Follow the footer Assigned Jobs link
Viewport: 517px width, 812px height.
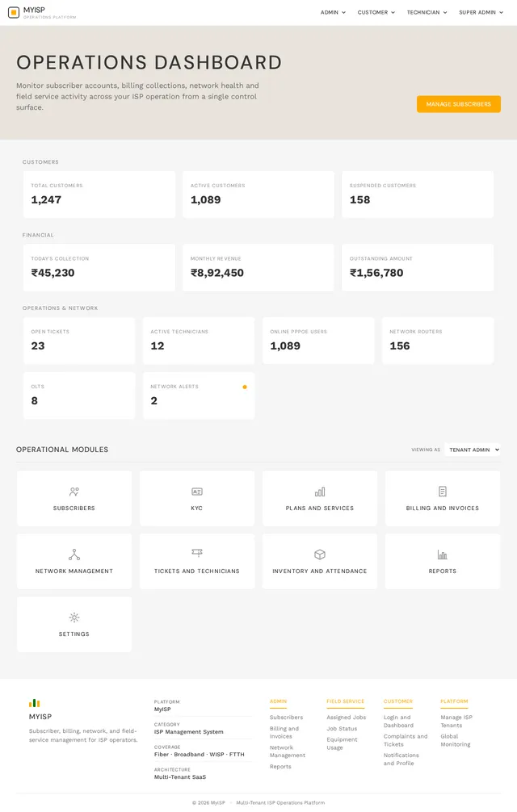point(346,718)
